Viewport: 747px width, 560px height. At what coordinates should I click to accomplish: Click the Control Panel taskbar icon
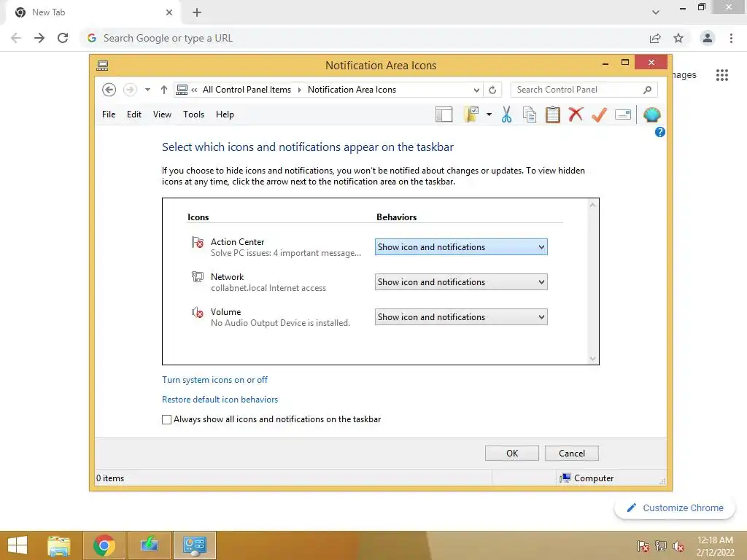[x=194, y=545]
